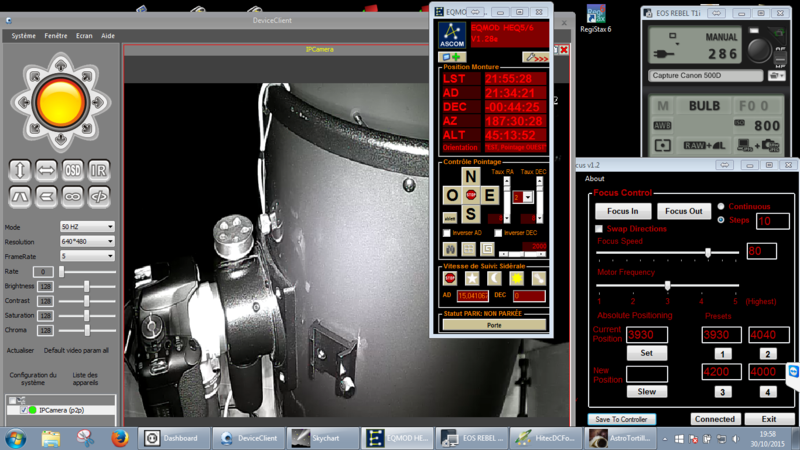
Task: Open the FrameRate dropdown
Action: click(x=87, y=256)
